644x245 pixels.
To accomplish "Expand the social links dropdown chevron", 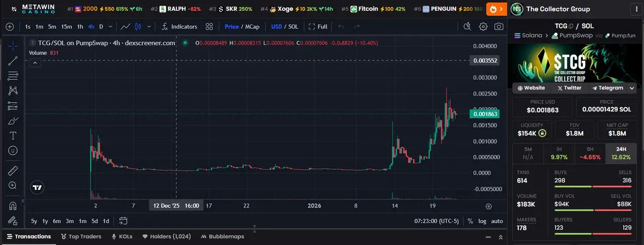I will pyautogui.click(x=633, y=88).
